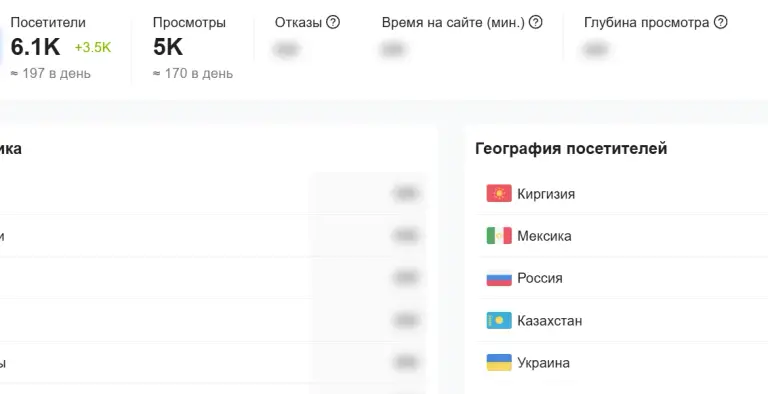Click the blurred Отказы value
Screen dimensions: 768x394
pyautogui.click(x=287, y=49)
